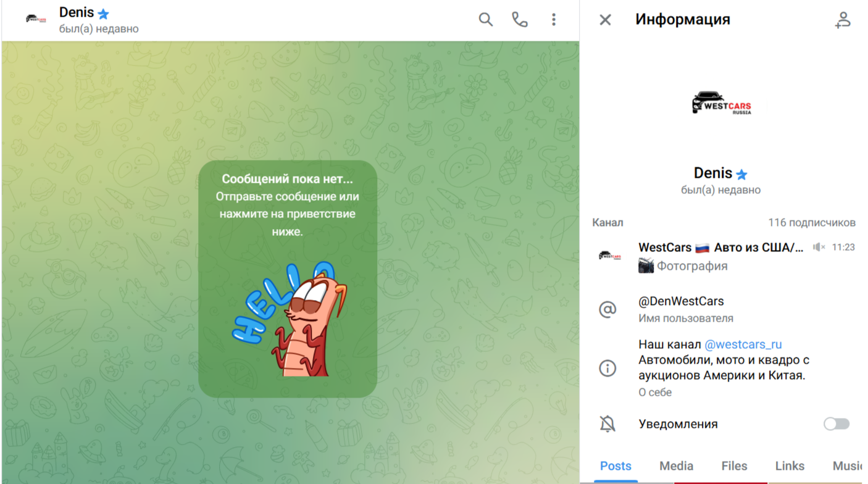Screen dimensions: 868x484
Task: Open the Files tab
Action: [x=734, y=466]
